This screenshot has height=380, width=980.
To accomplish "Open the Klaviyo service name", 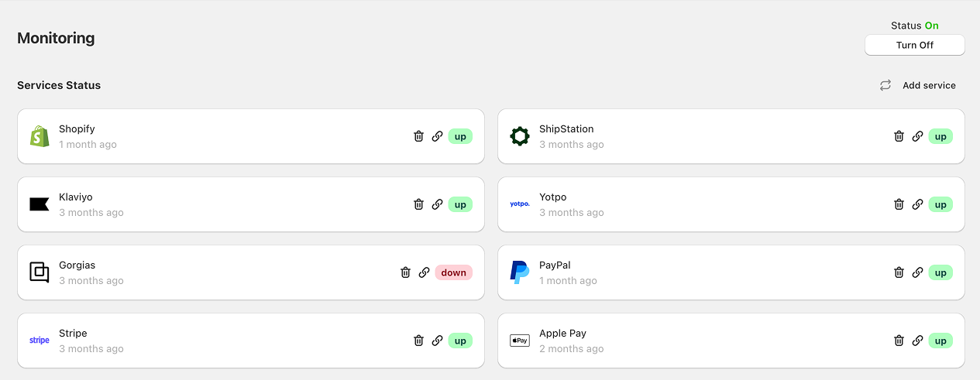I will 76,197.
